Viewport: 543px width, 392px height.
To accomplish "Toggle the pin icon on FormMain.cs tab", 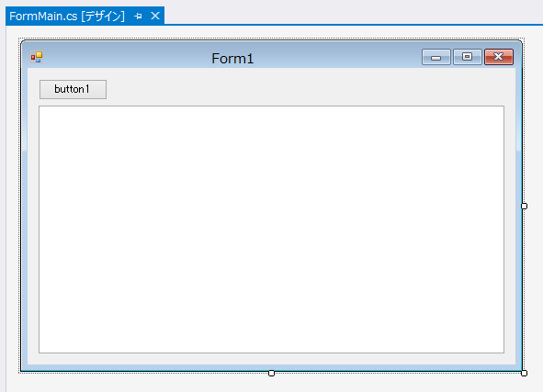I will [138, 16].
